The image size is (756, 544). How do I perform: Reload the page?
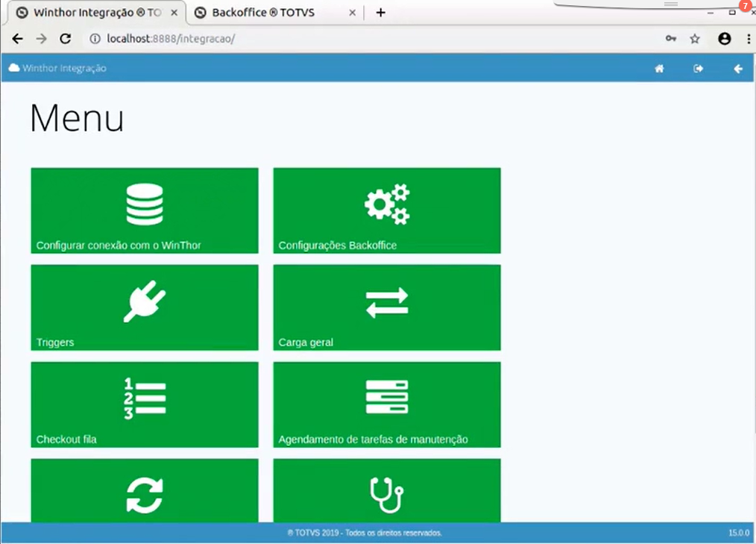tap(66, 39)
